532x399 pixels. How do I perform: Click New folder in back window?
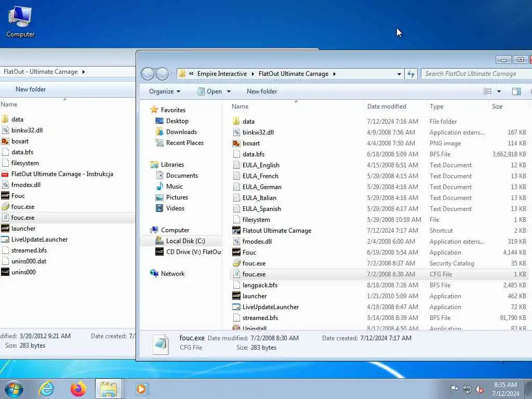(x=31, y=89)
